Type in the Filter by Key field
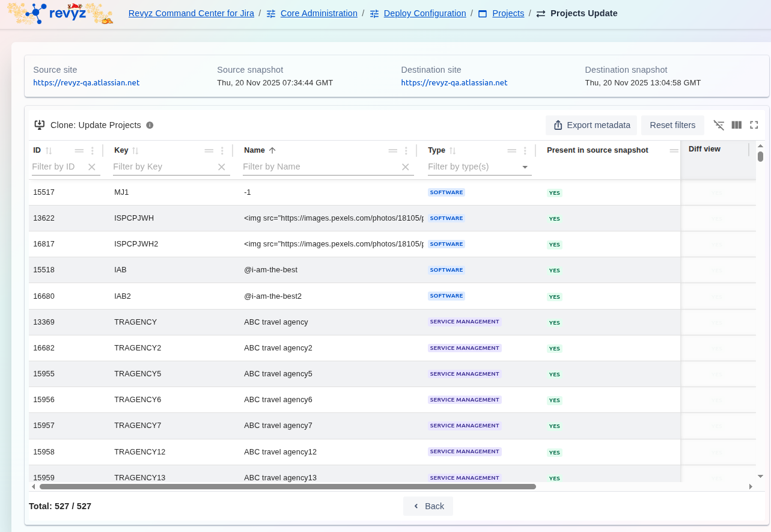Image resolution: width=771 pixels, height=532 pixels. 162,167
